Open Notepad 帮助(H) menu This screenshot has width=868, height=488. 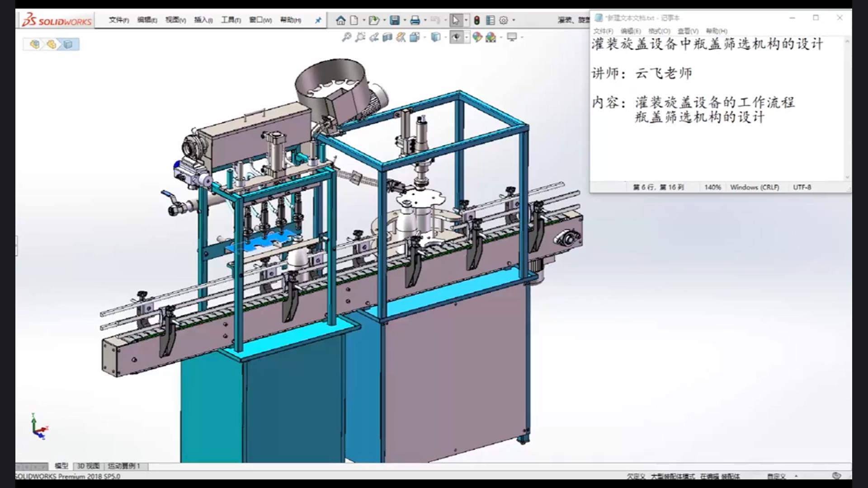(x=717, y=31)
